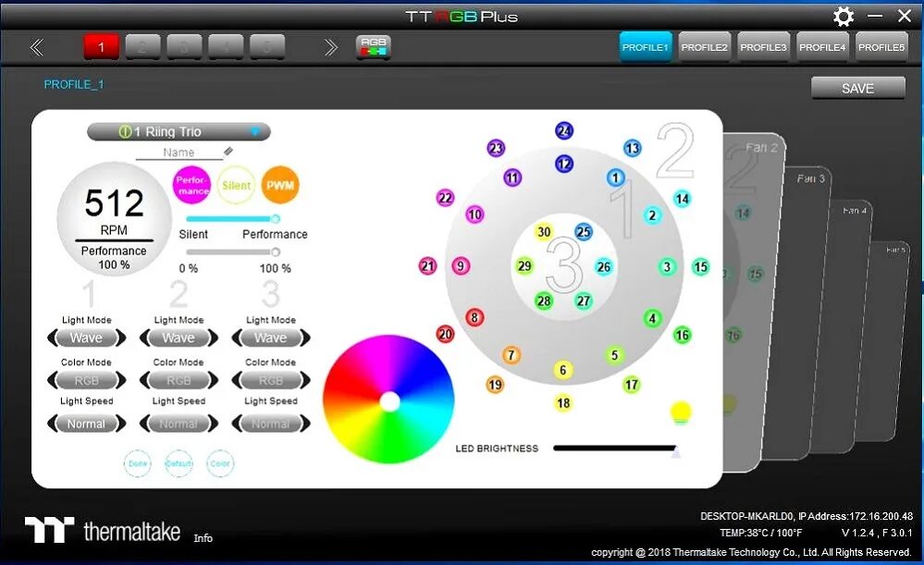The image size is (924, 565).
Task: Select the Performance fan mode icon
Action: pyautogui.click(x=191, y=185)
